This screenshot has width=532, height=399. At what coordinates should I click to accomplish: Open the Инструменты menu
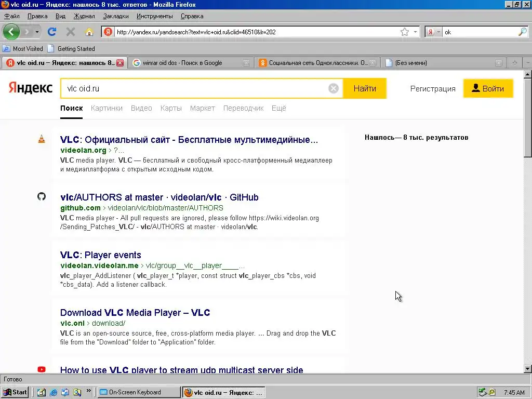coord(154,16)
